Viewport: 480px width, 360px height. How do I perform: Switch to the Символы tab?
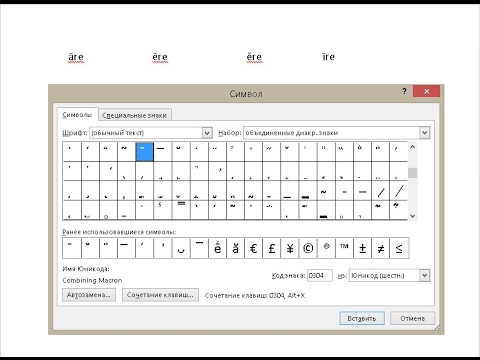pos(77,115)
